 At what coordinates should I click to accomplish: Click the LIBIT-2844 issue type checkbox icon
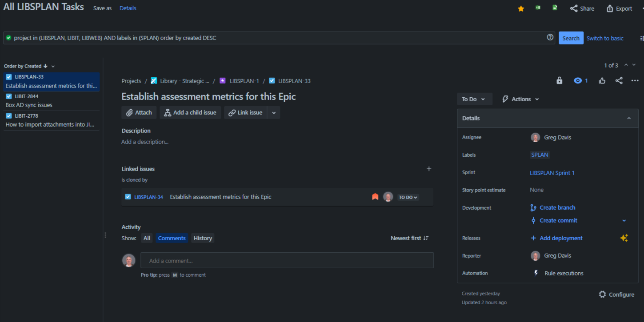[x=10, y=96]
